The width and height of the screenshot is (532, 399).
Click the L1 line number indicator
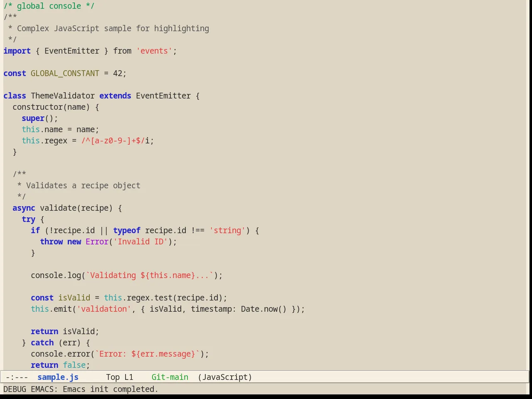[129, 377]
